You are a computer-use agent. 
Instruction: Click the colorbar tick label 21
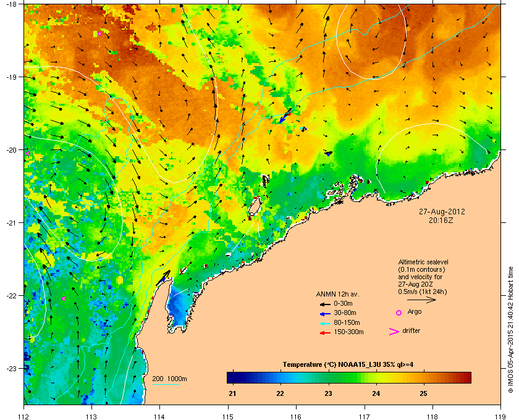[x=233, y=393]
